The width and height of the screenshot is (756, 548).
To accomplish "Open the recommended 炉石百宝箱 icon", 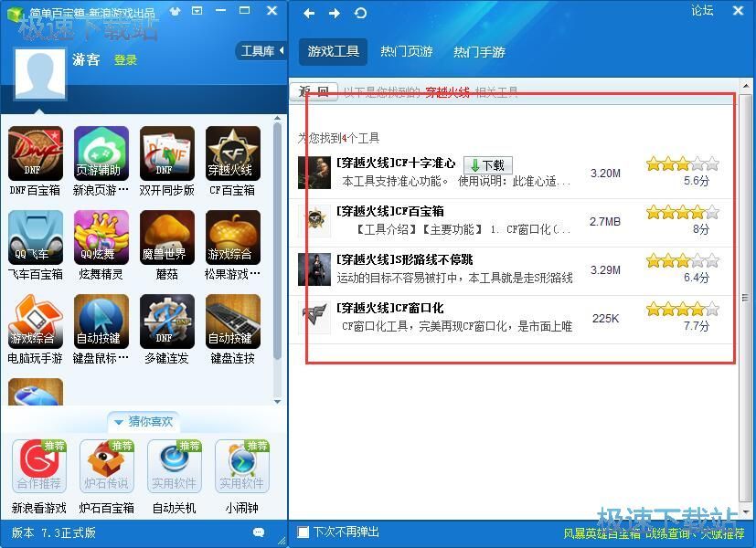I will 107,466.
